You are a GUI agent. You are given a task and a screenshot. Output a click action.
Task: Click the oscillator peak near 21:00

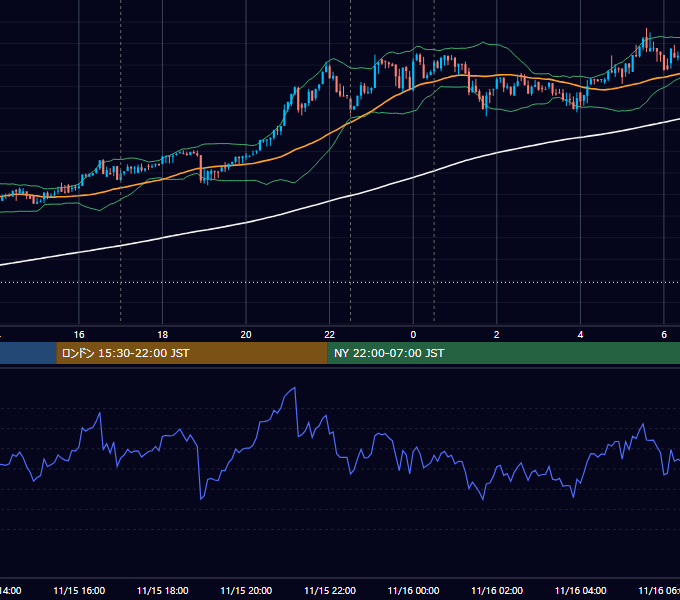click(295, 388)
